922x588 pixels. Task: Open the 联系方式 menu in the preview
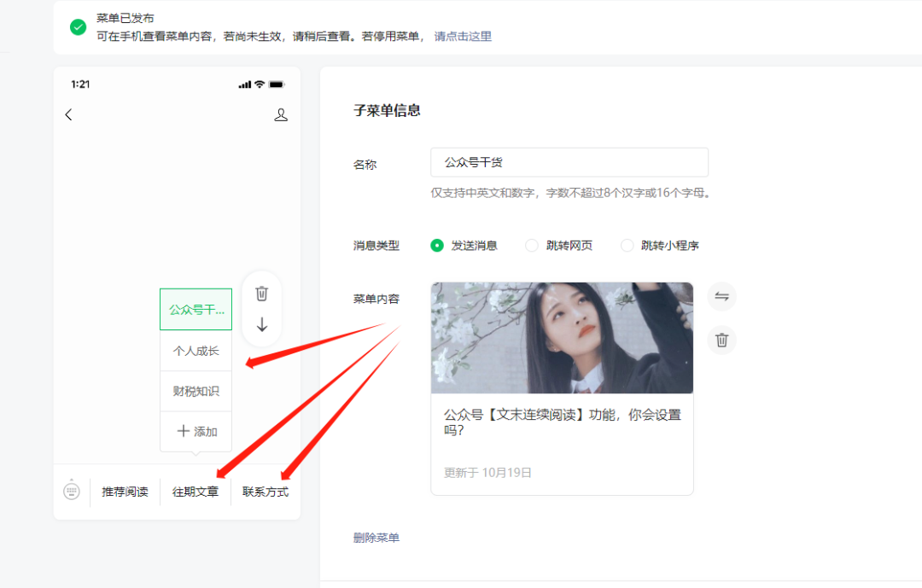(x=265, y=491)
